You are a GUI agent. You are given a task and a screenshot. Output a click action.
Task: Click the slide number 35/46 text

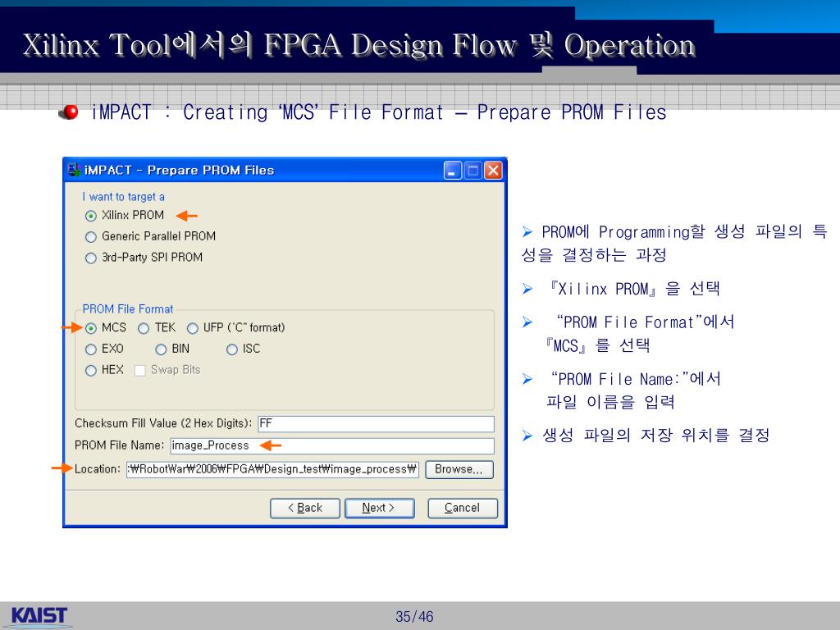pyautogui.click(x=414, y=617)
